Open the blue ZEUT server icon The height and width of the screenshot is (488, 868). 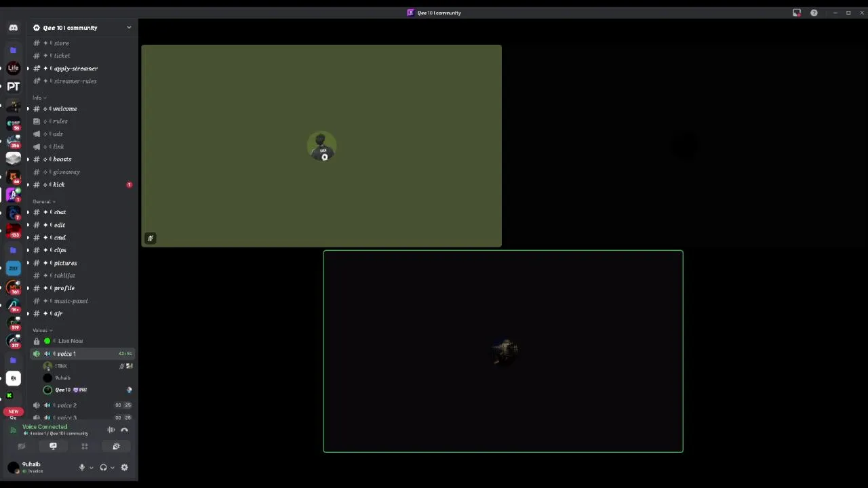pyautogui.click(x=13, y=268)
